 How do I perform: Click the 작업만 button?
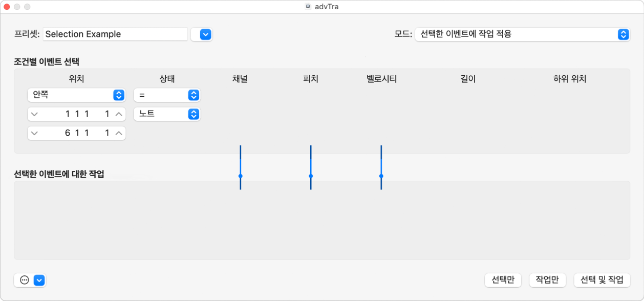click(547, 280)
